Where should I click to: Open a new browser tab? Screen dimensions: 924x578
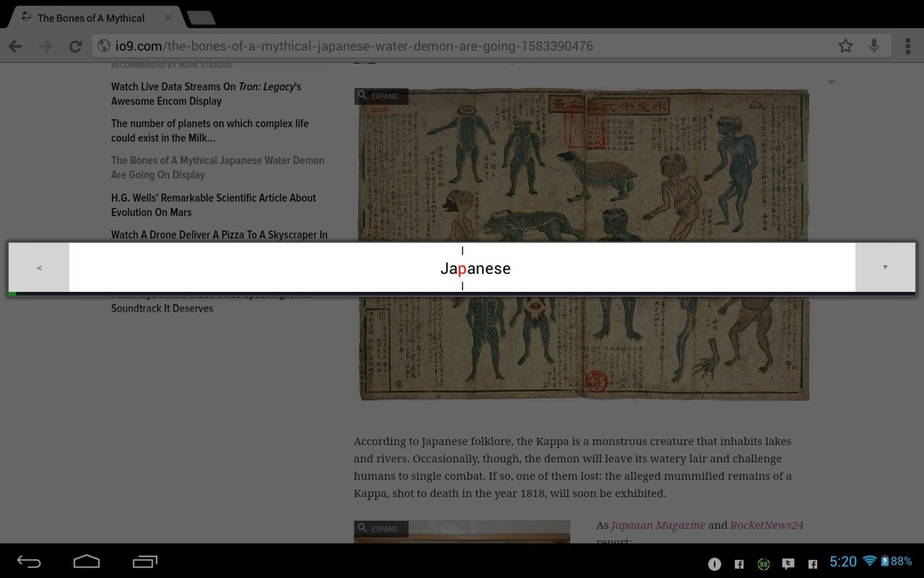coord(200,18)
